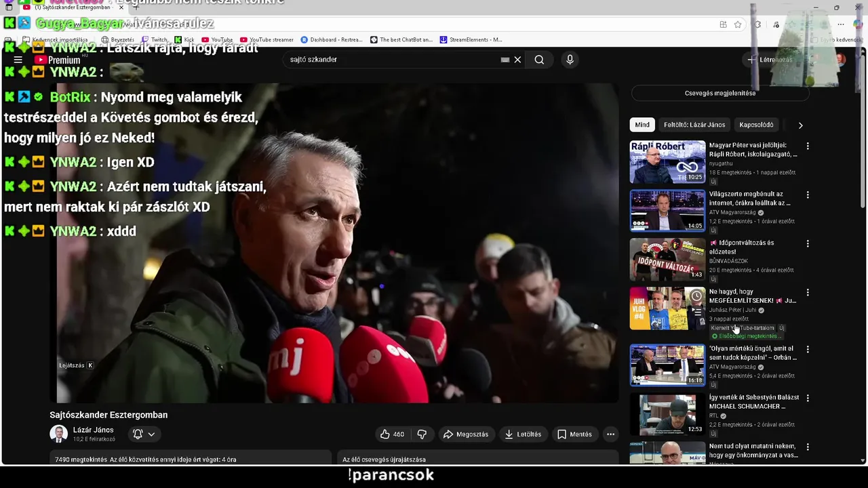Screen dimensions: 868x488
Task: Open the Beyezetés bookmark folder
Action: tap(118, 40)
